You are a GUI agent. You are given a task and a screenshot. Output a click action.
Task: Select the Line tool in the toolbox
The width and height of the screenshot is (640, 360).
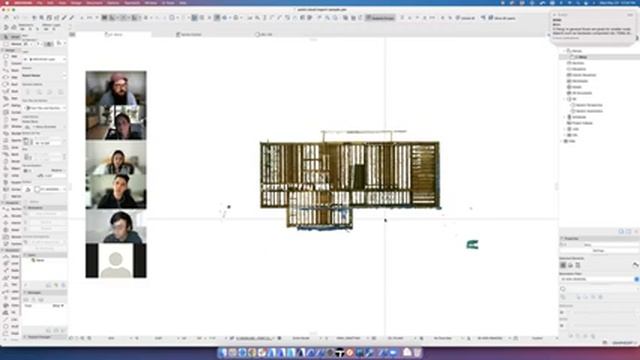coord(11,320)
